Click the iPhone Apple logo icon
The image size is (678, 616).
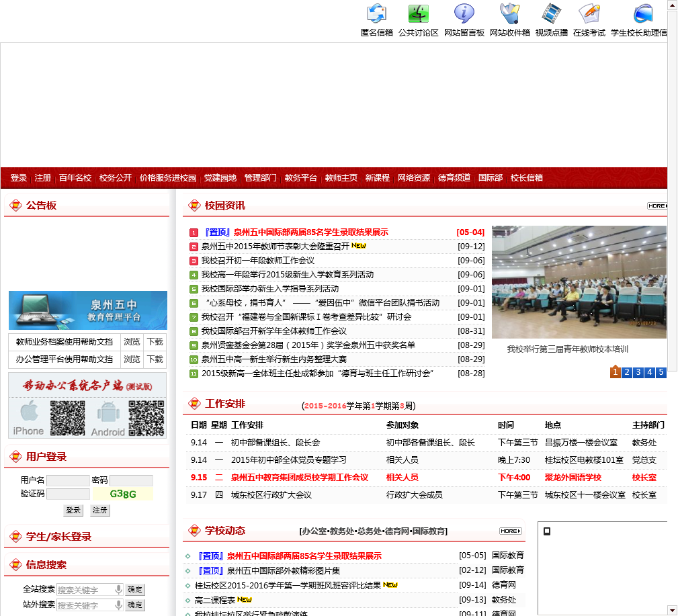click(29, 411)
